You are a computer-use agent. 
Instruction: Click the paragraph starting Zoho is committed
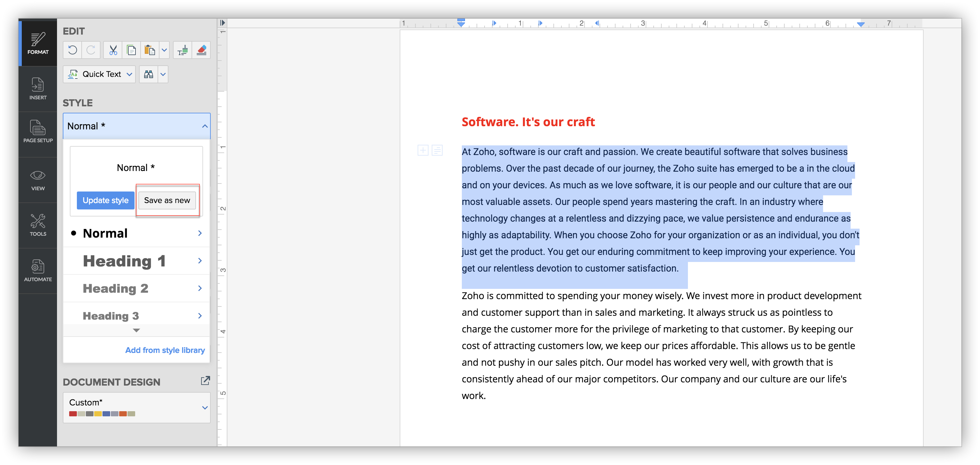661,346
